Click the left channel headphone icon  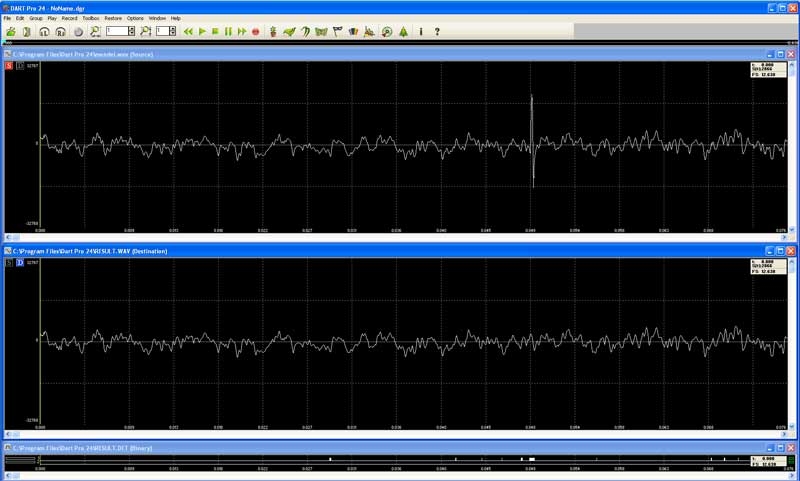click(x=44, y=32)
